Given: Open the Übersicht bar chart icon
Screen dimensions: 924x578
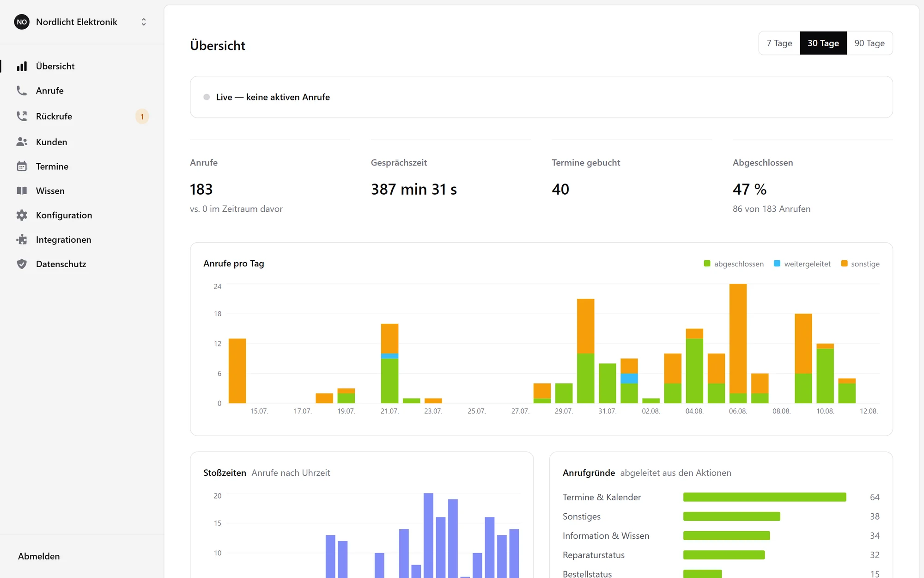Looking at the screenshot, I should pos(22,66).
